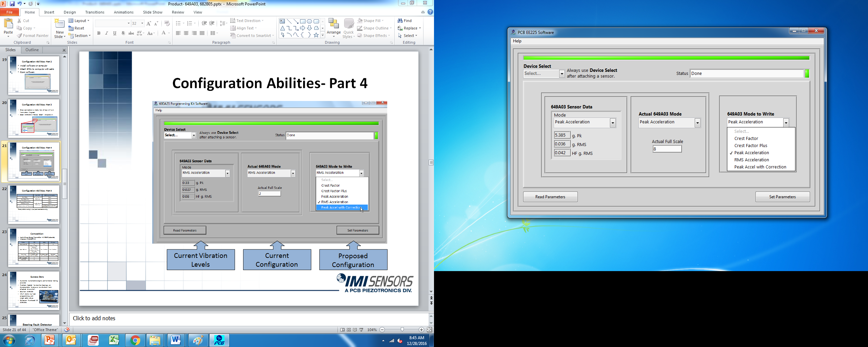Open the File tab
Screen dimensions: 868x347
[x=9, y=12]
